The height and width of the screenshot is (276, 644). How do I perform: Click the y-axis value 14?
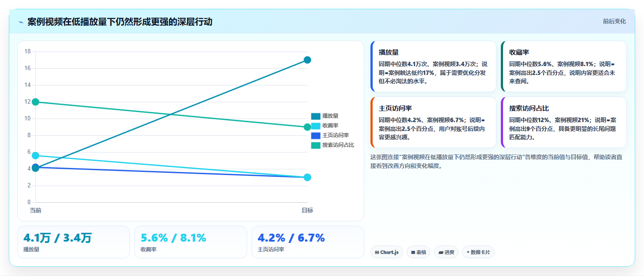point(27,85)
